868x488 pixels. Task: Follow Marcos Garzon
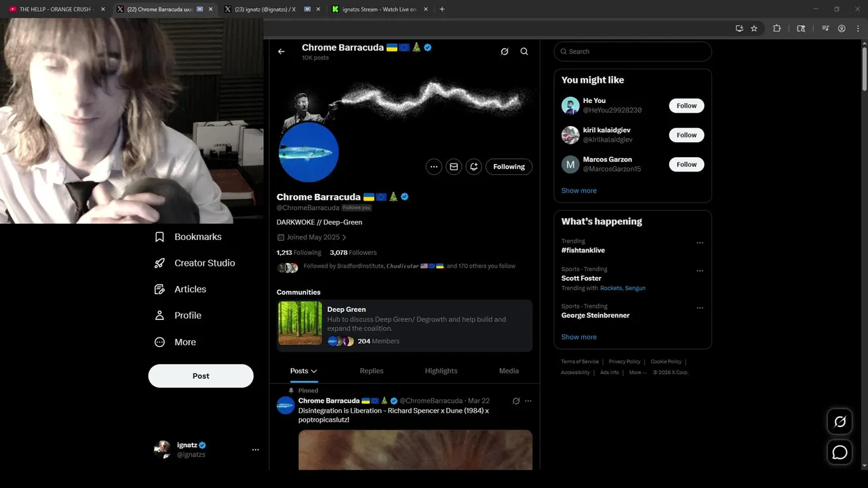(x=686, y=164)
